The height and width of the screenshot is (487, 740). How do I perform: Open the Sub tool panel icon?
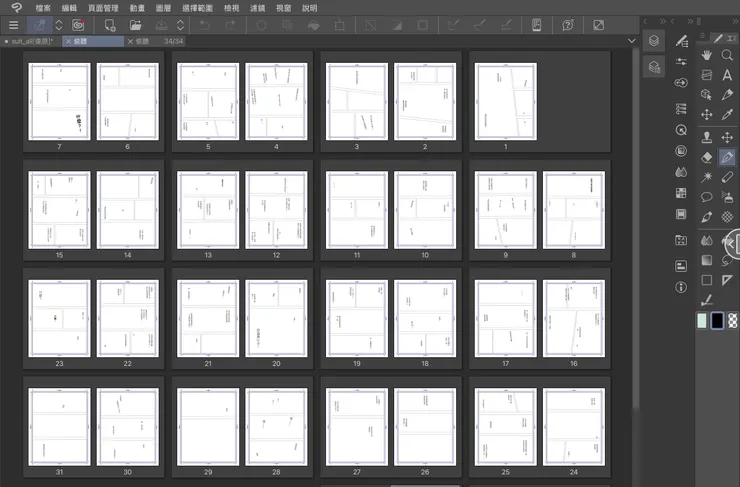tap(681, 41)
